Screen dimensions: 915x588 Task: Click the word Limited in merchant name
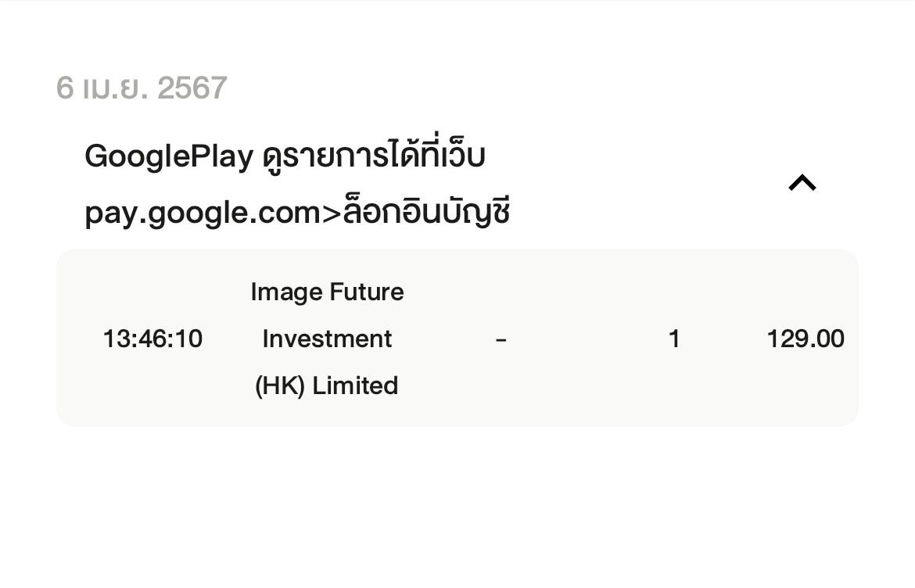click(x=355, y=385)
